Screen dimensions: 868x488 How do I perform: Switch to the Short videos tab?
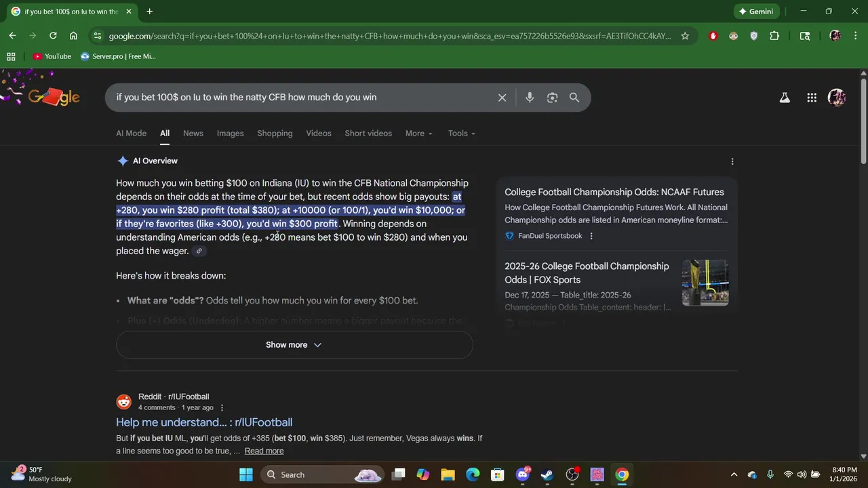click(368, 134)
